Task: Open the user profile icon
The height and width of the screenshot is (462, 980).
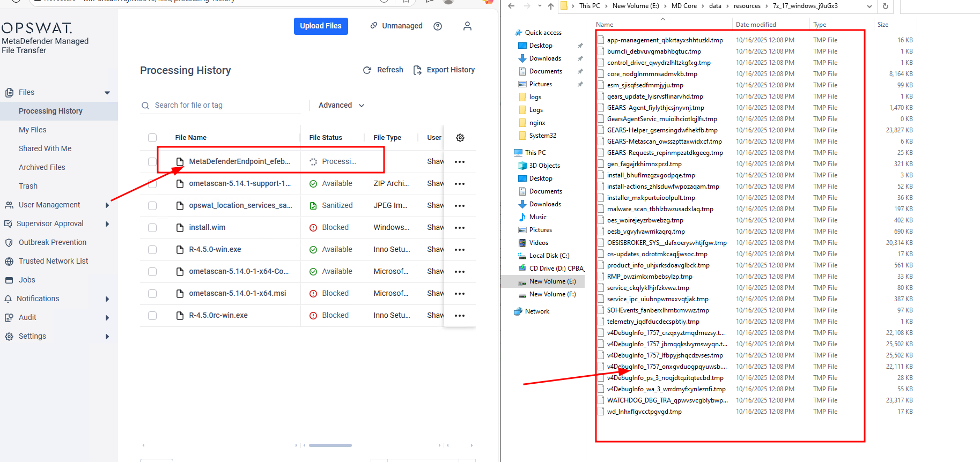Action: pyautogui.click(x=467, y=26)
